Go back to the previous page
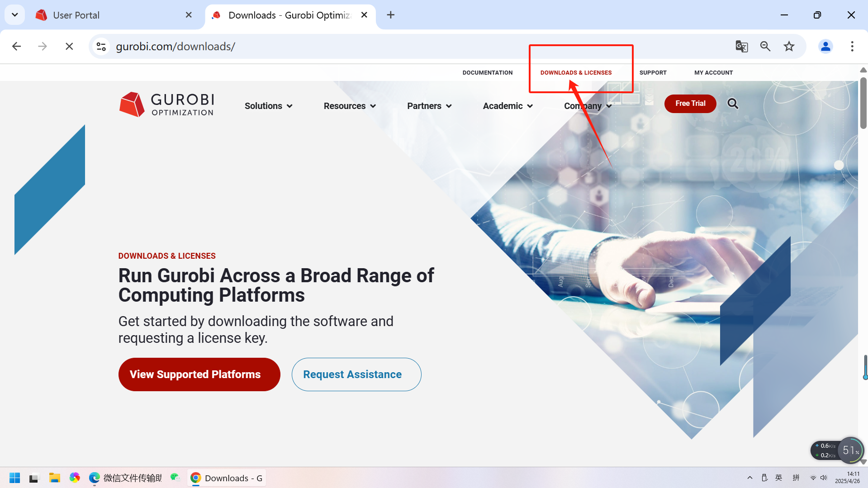 17,46
